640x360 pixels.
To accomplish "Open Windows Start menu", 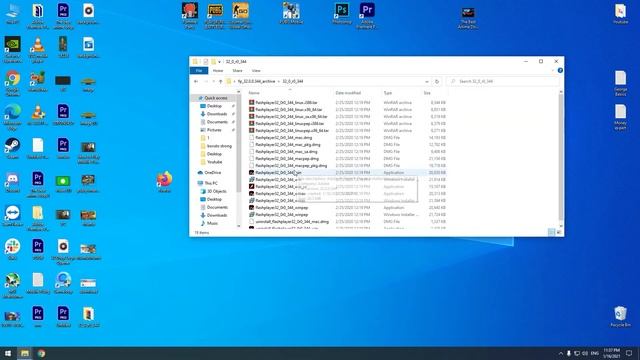I will 8,353.
